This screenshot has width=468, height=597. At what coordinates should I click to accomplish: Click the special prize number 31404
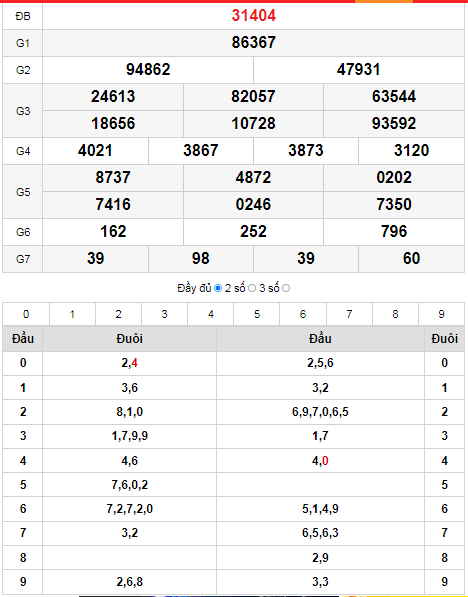coord(254,16)
